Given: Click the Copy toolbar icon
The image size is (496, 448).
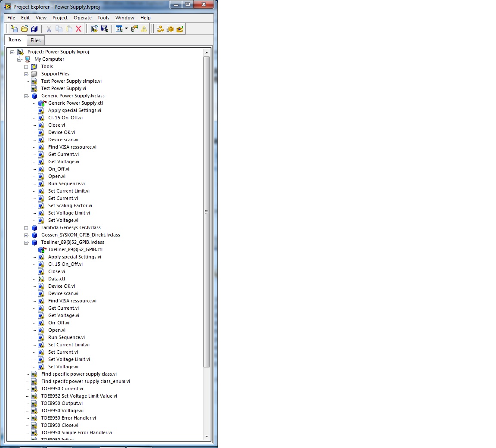Looking at the screenshot, I should click(59, 29).
